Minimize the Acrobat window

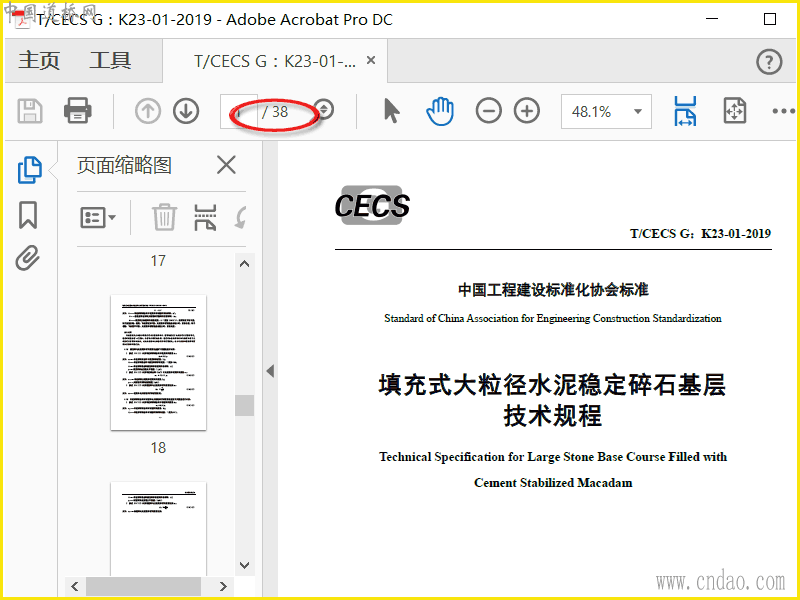click(712, 18)
